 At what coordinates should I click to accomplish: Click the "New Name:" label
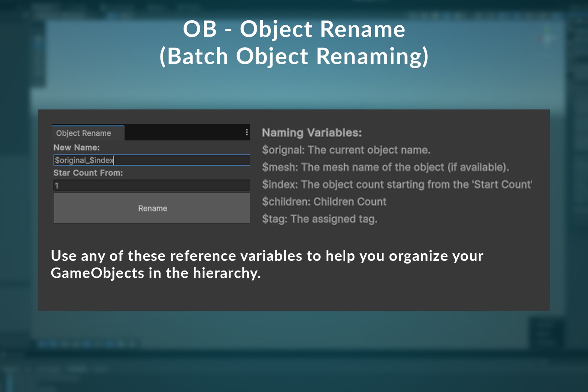(76, 147)
